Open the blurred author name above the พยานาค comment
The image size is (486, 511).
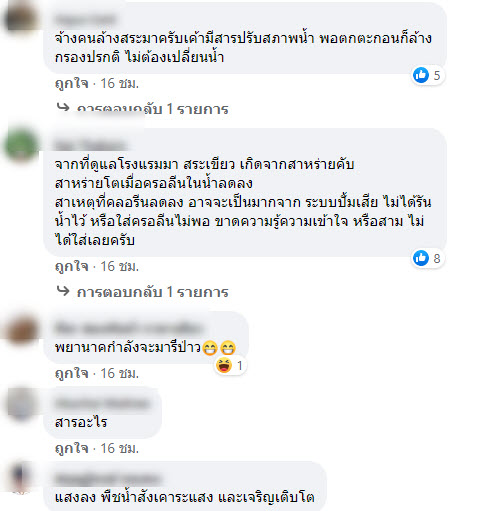click(129, 328)
